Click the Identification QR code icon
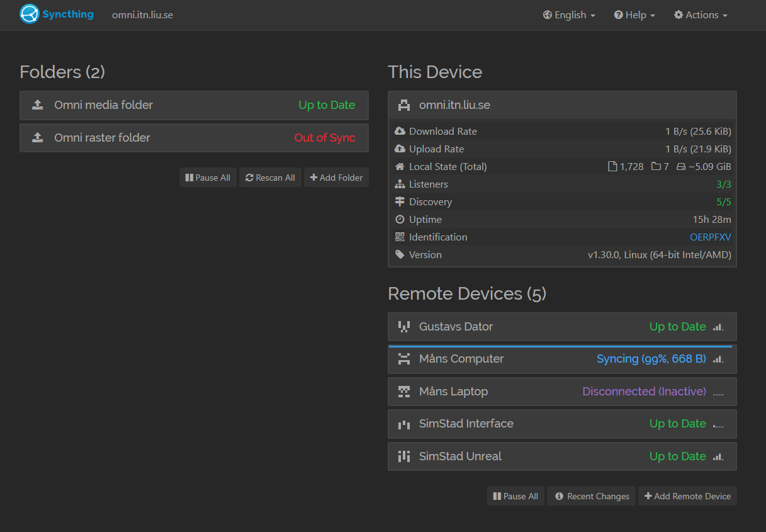Screen dimensions: 766x532 click(x=400, y=237)
